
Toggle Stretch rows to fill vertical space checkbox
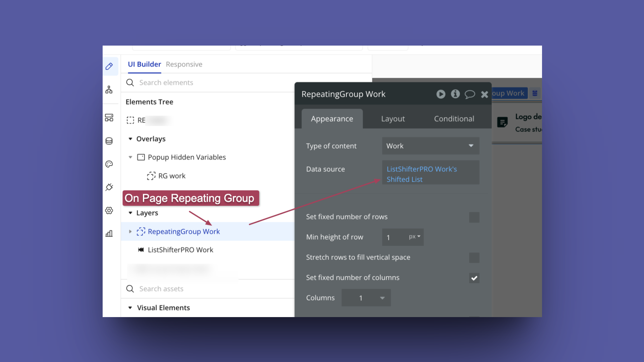click(x=474, y=258)
